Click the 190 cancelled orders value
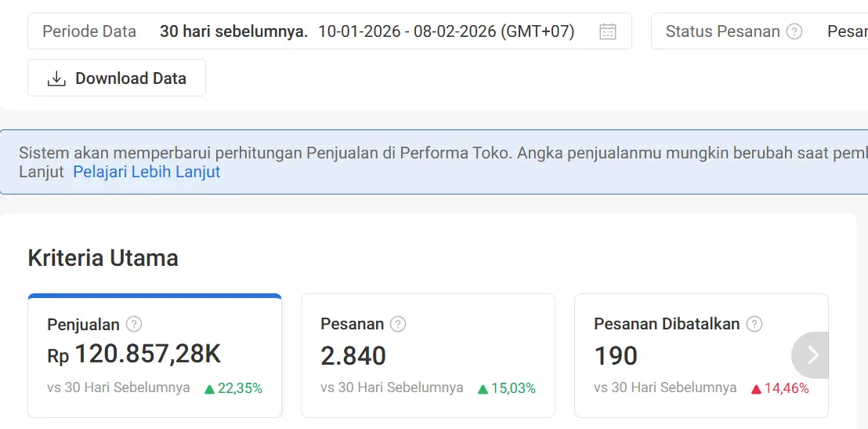 [616, 356]
